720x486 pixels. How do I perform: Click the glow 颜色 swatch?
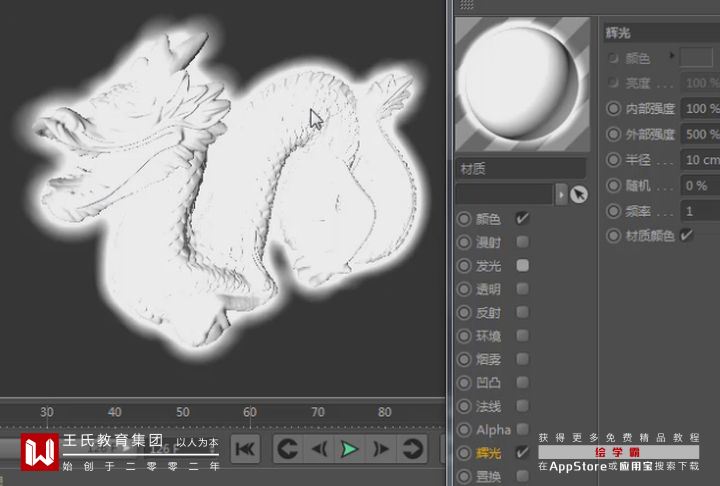696,57
